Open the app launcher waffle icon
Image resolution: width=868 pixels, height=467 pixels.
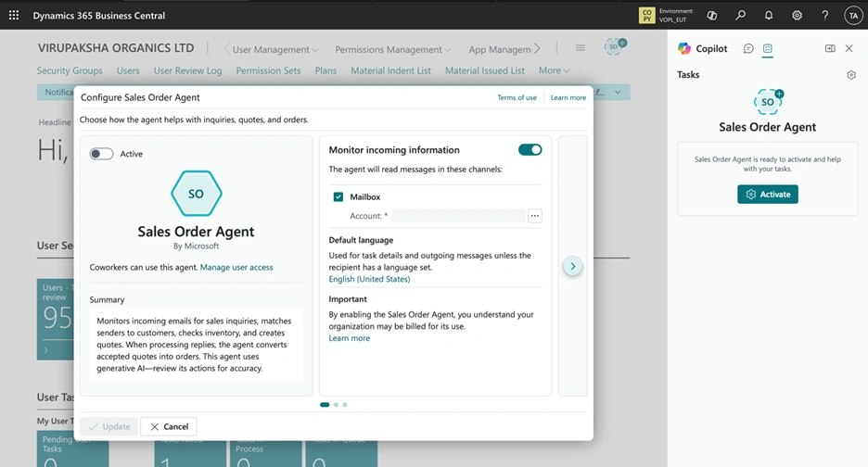(x=14, y=16)
